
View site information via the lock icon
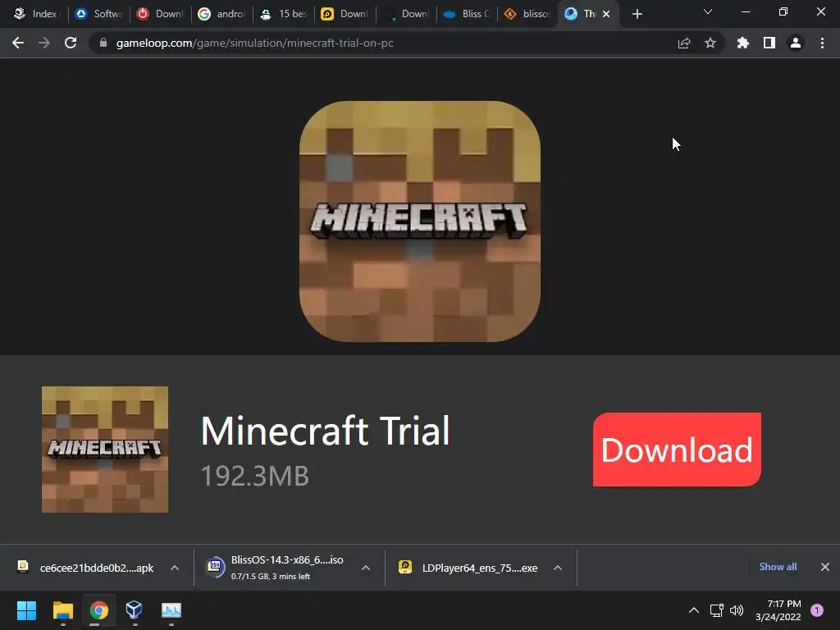click(x=103, y=43)
